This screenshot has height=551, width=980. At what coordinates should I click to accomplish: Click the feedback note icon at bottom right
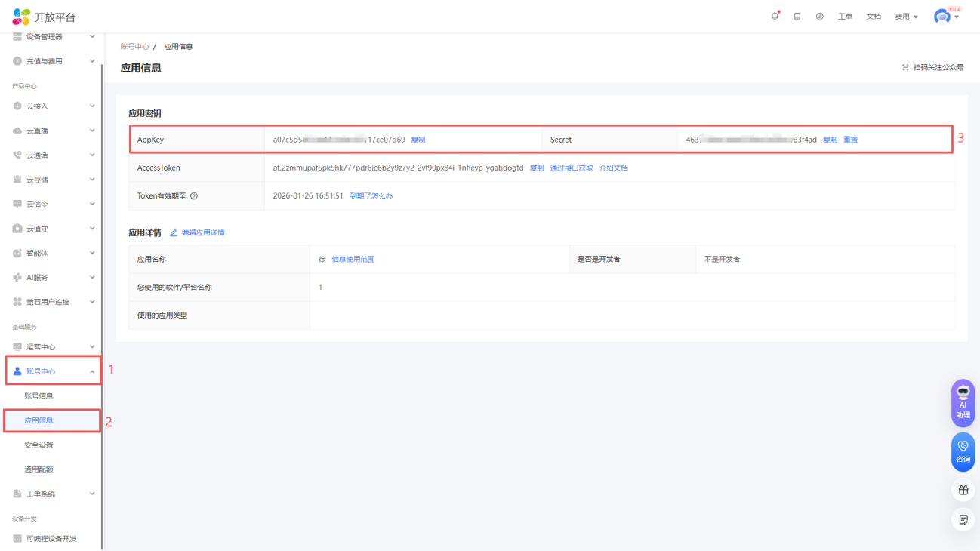point(963,519)
